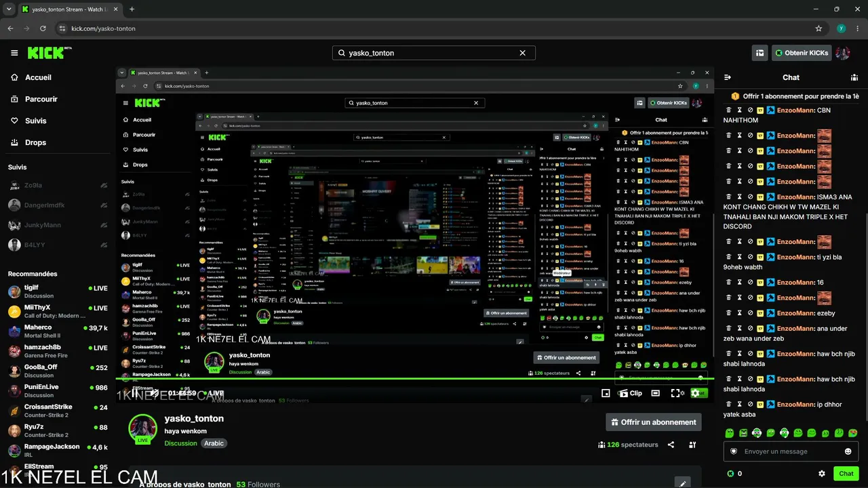Open the Chrome three-dot menu
868x488 pixels.
coord(857,28)
